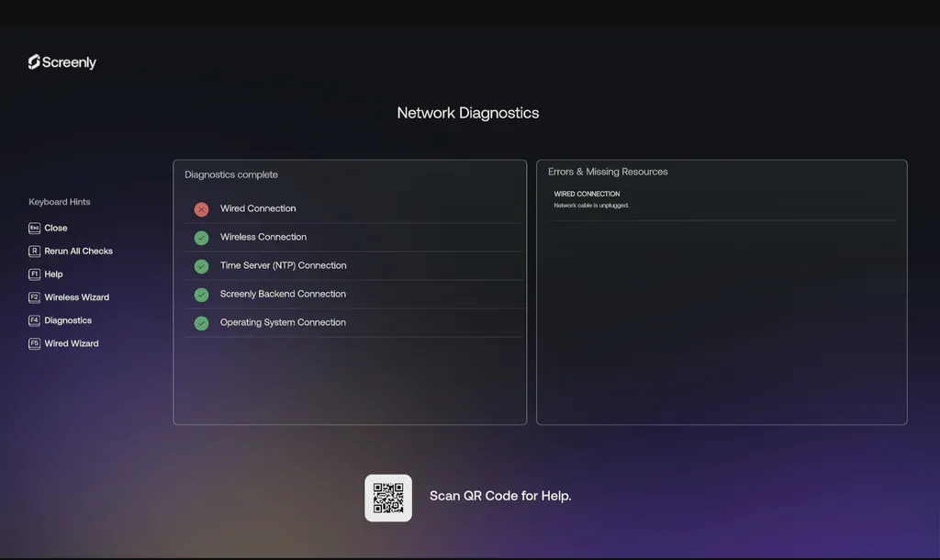Image resolution: width=940 pixels, height=560 pixels.
Task: Click the green check for Wireless Connection
Action: pyautogui.click(x=201, y=238)
